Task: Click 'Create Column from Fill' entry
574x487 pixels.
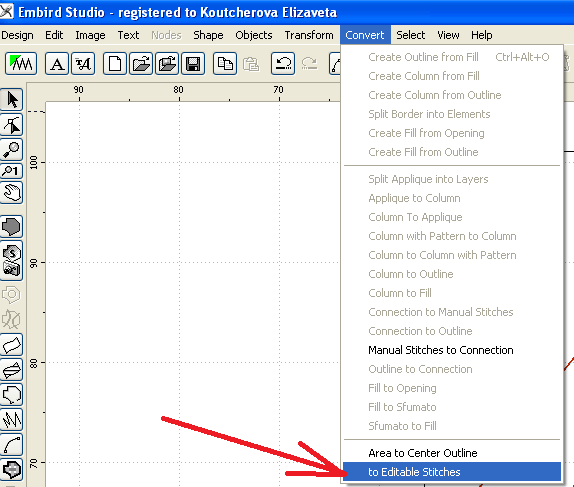Action: (452, 76)
